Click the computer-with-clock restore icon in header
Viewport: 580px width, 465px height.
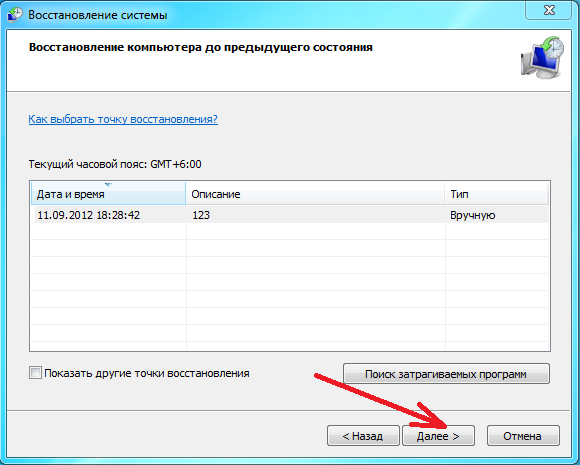point(542,57)
